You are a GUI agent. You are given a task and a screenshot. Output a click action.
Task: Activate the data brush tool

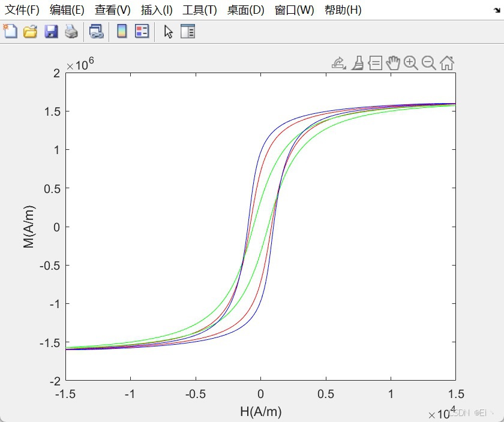point(358,63)
